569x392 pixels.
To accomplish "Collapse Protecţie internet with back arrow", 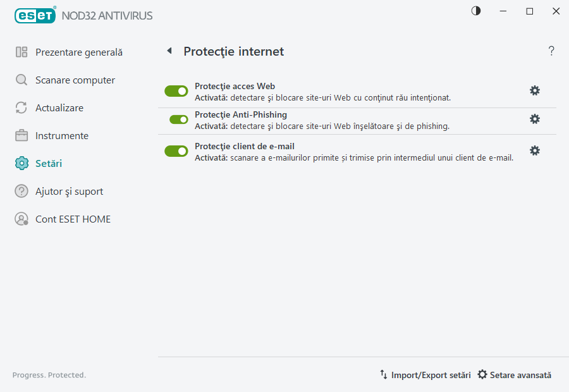I will coord(169,51).
